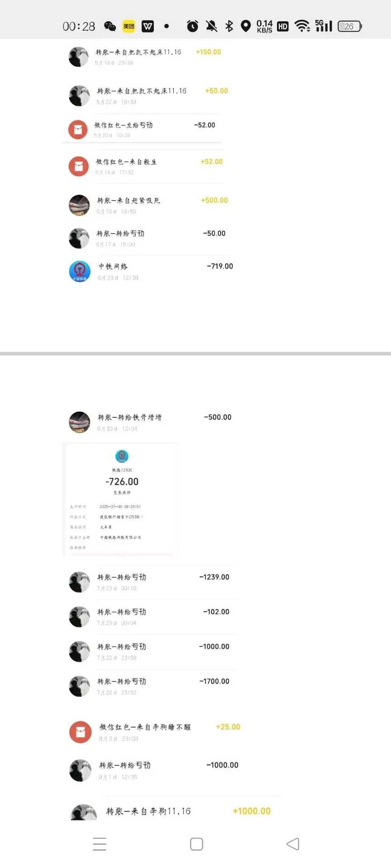Open the -1700.00 transfer entry
The width and height of the screenshot is (391, 868).
tap(149, 686)
